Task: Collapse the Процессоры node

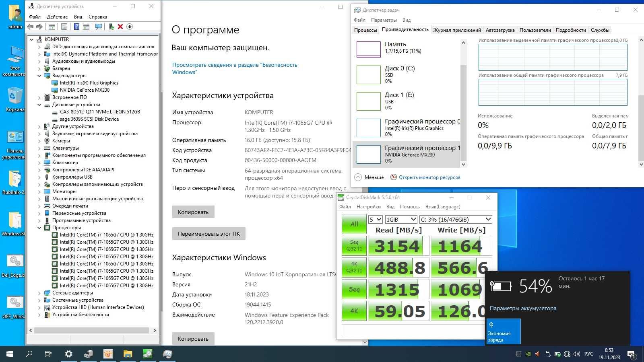Action: (39, 228)
